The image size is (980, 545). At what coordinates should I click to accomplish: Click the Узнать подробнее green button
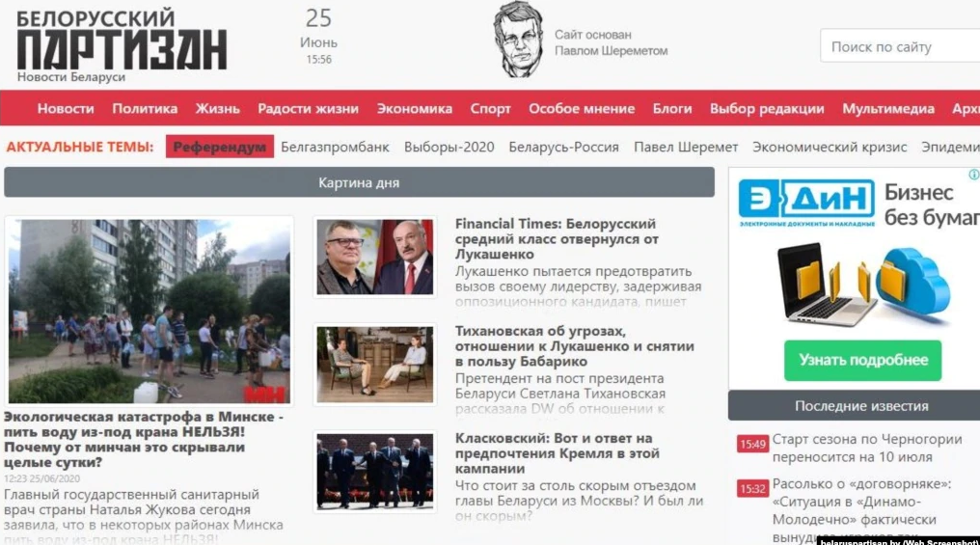click(x=862, y=361)
